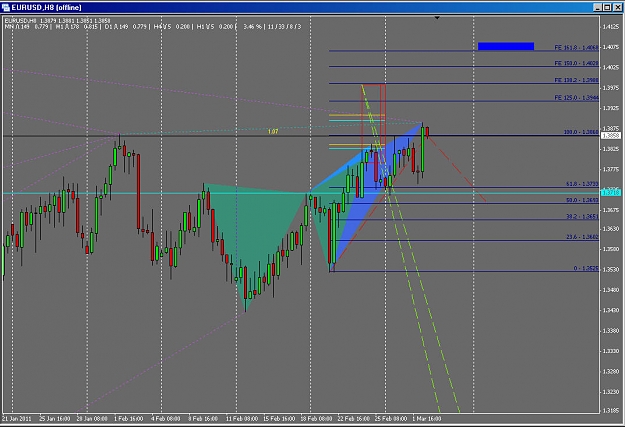Click the 1.3630 price scale label
The height and width of the screenshot is (427, 625).
click(x=611, y=229)
